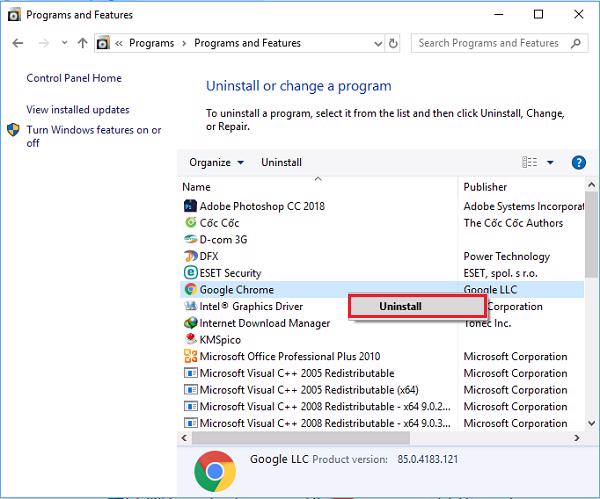Viewport: 600px width, 499px height.
Task: Select Microsoft Office Professional Plus 2010 name
Action: [x=290, y=357]
